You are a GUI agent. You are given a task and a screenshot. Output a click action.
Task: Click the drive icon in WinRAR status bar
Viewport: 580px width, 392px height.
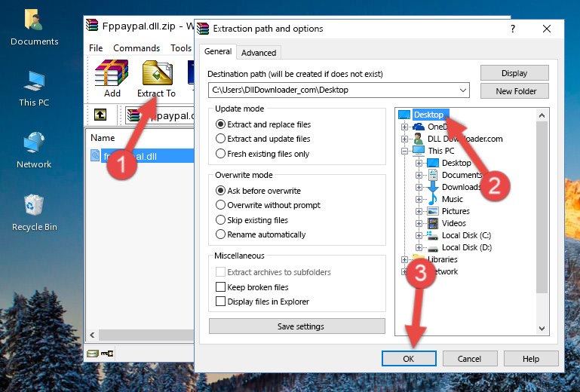tap(93, 354)
